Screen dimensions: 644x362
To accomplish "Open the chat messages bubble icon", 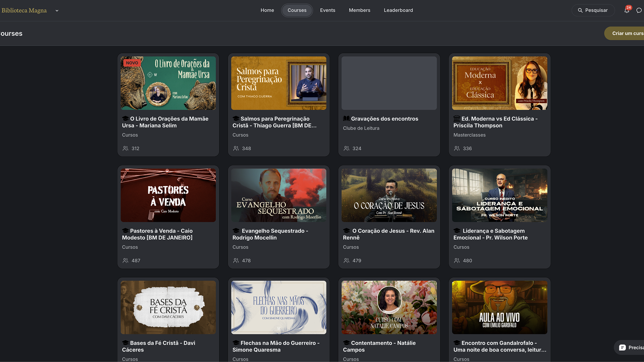I will pos(639,10).
